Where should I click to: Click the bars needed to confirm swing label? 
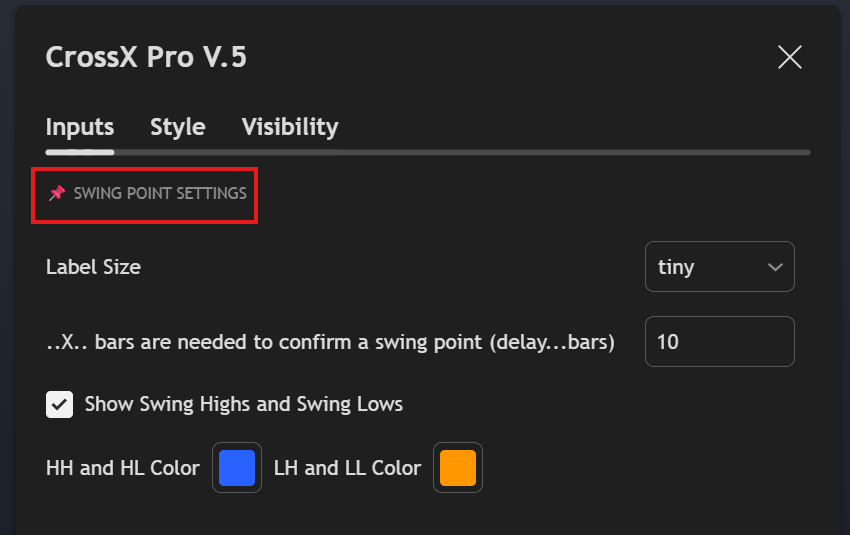tap(330, 342)
